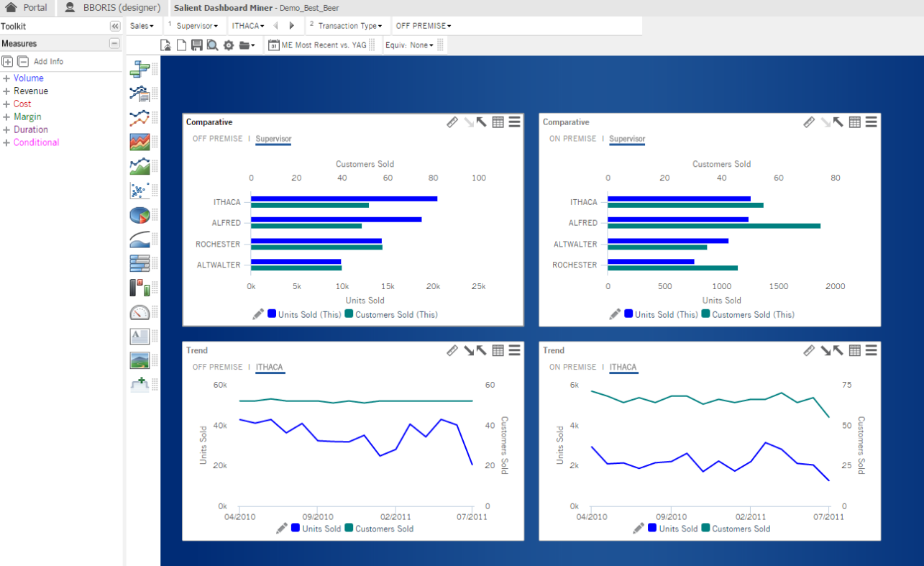
Task: Select the gauge widget in toolkit
Action: [x=139, y=312]
